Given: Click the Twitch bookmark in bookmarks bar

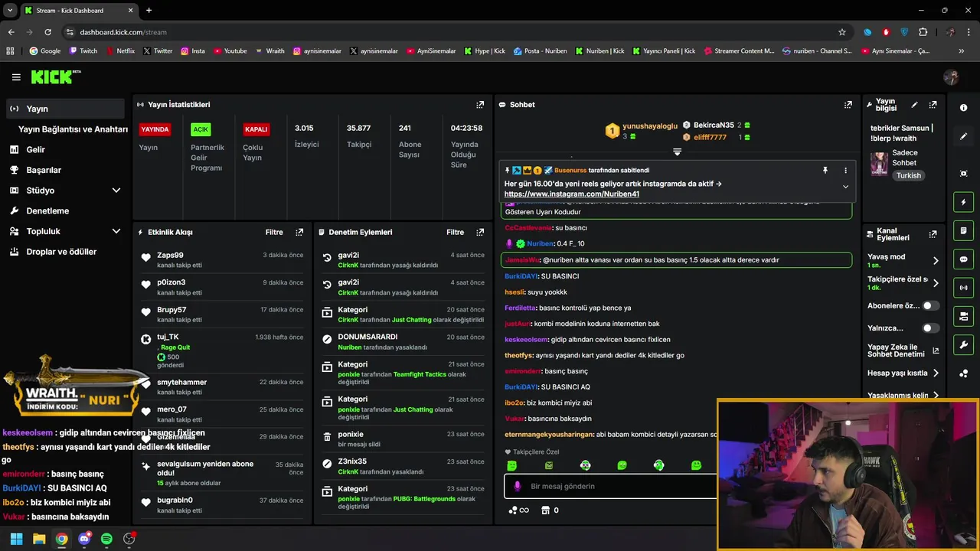Looking at the screenshot, I should [83, 51].
